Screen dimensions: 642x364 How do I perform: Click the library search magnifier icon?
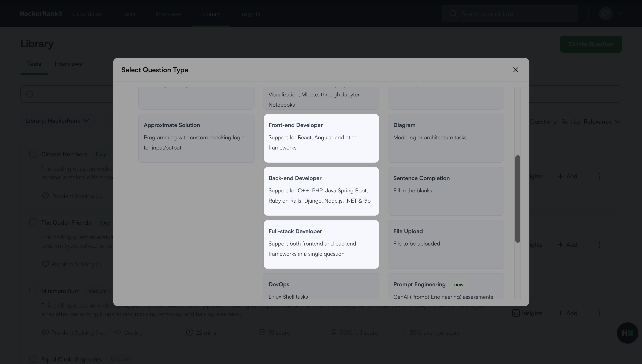30,94
